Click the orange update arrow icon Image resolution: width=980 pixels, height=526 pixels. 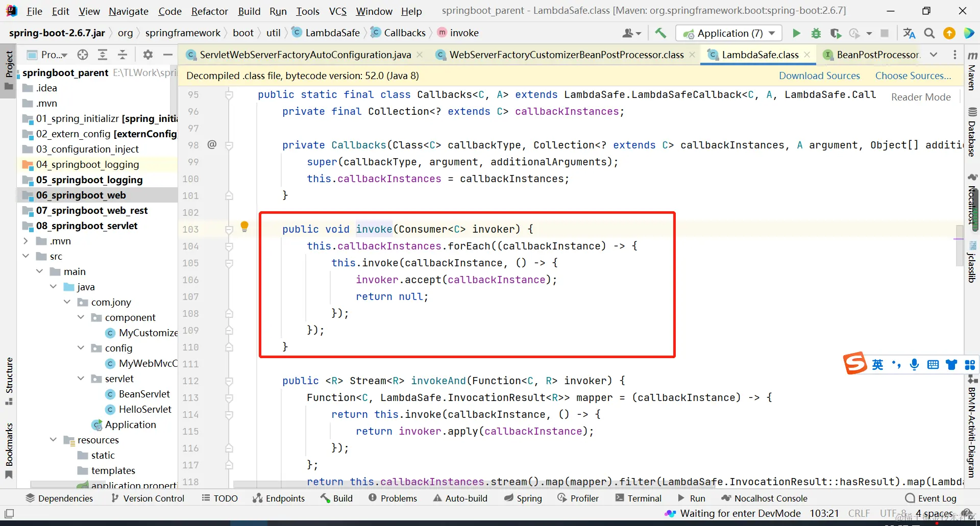click(x=949, y=33)
